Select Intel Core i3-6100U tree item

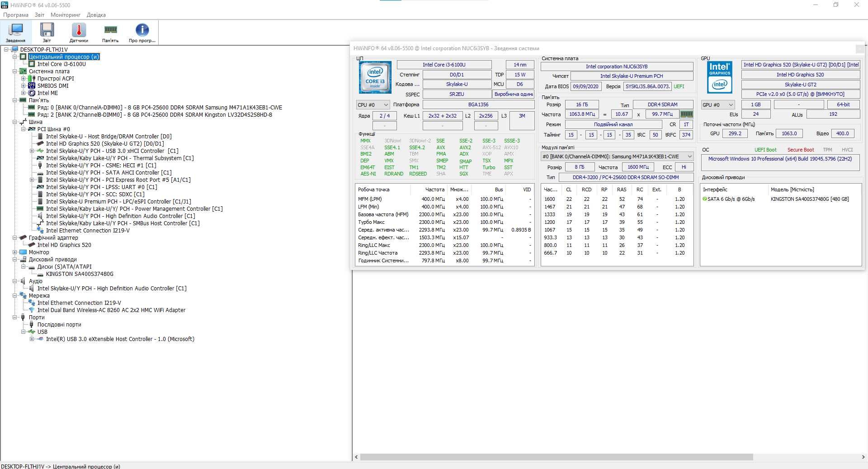[61, 64]
